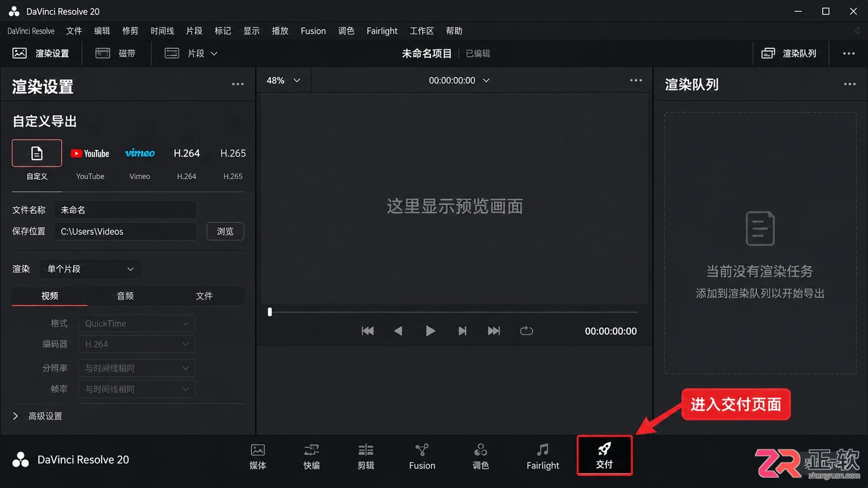868x488 pixels.
Task: Click the 磁带 (Tape) toolbar button
Action: [115, 53]
